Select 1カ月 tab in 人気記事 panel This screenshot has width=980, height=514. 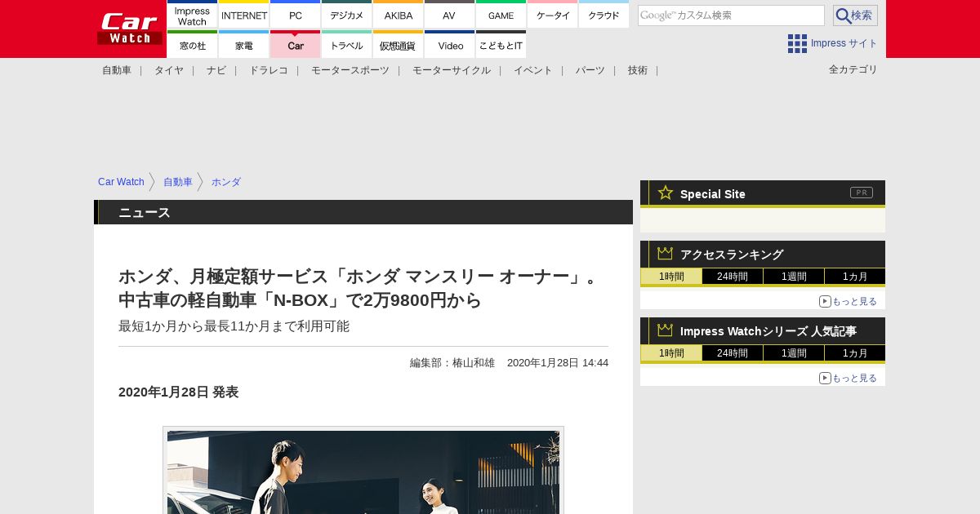click(x=855, y=353)
